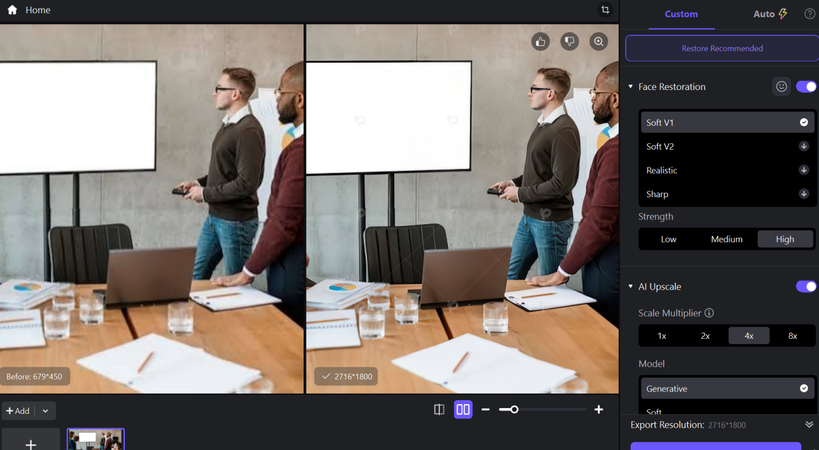819x450 pixels.
Task: Download the Sharp face model
Action: tap(804, 194)
